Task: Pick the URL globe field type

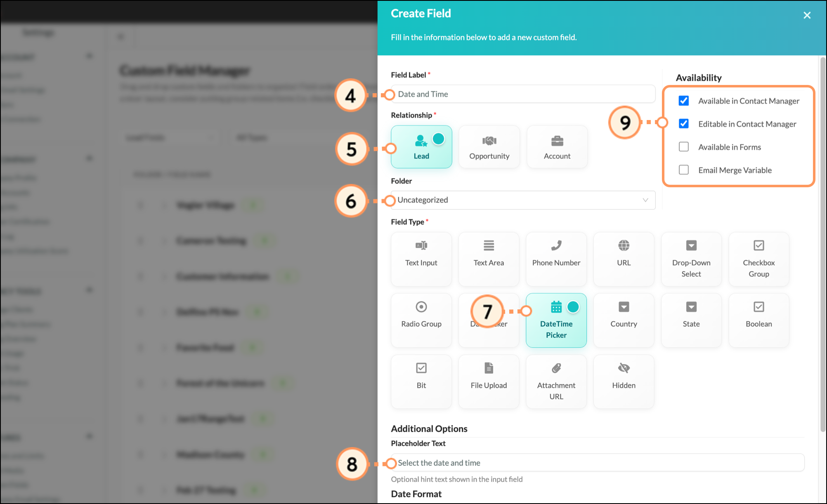Action: (624, 259)
